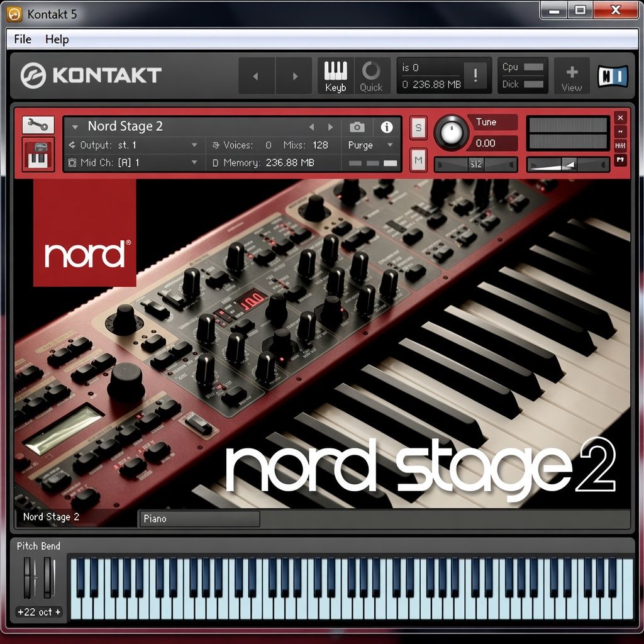
Task: Click the Tune knob
Action: click(452, 133)
